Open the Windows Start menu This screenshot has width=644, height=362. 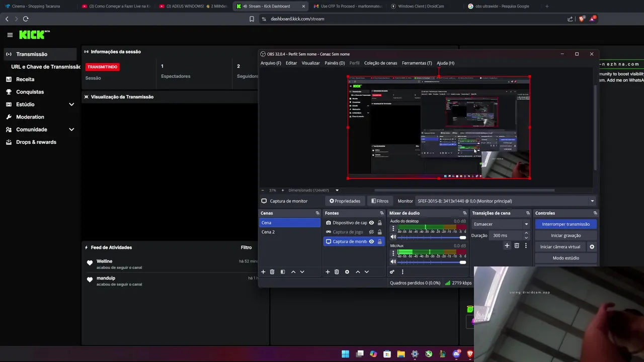pos(345,354)
